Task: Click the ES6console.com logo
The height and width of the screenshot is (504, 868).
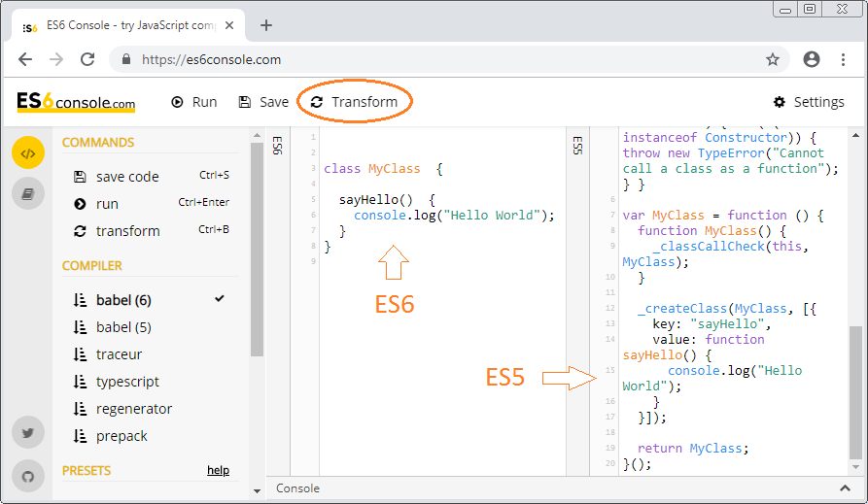Action: coord(76,102)
